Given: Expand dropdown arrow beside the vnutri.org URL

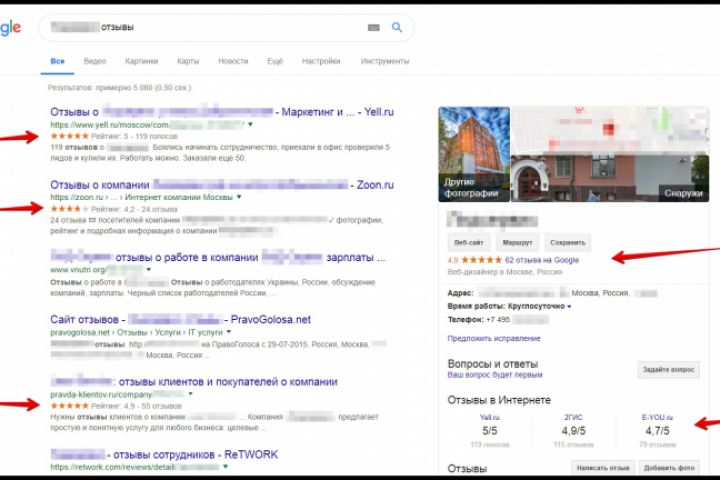Looking at the screenshot, I should click(148, 269).
